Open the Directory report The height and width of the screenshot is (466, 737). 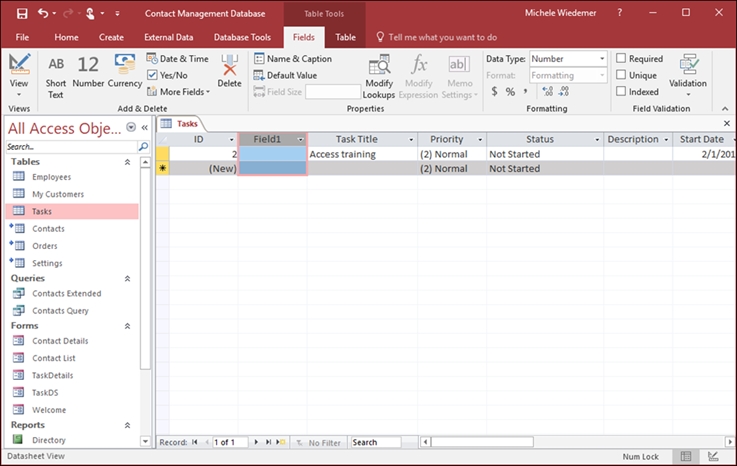click(49, 440)
